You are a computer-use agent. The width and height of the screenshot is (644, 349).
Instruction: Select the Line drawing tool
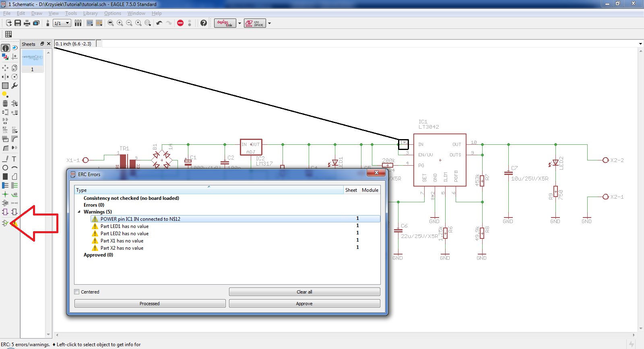pos(5,159)
